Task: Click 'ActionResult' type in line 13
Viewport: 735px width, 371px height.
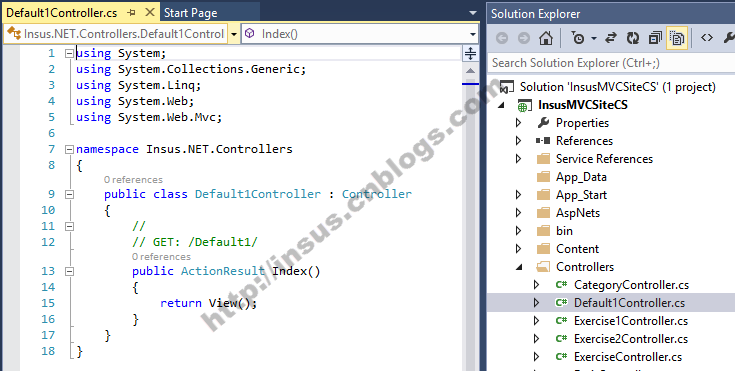Action: (x=223, y=271)
